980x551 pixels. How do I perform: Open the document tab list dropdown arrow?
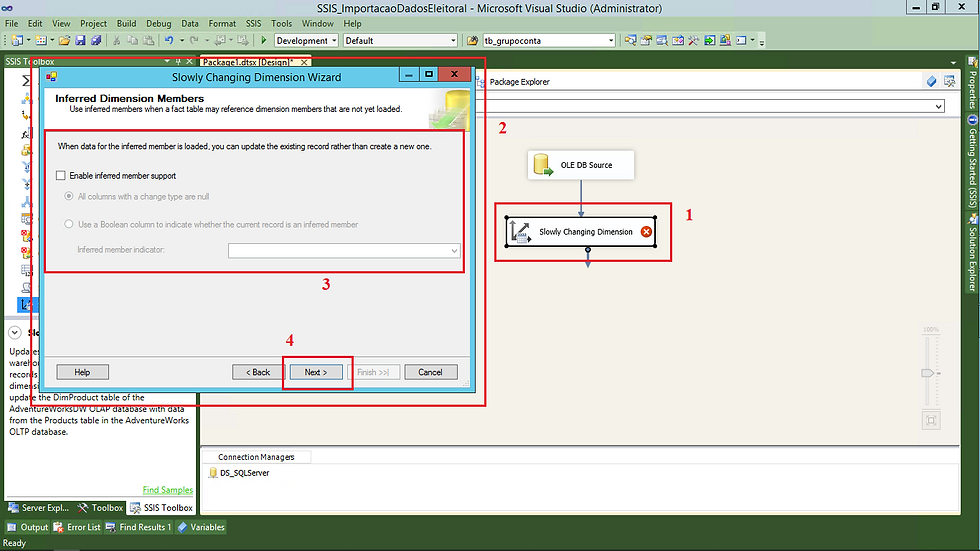(952, 62)
